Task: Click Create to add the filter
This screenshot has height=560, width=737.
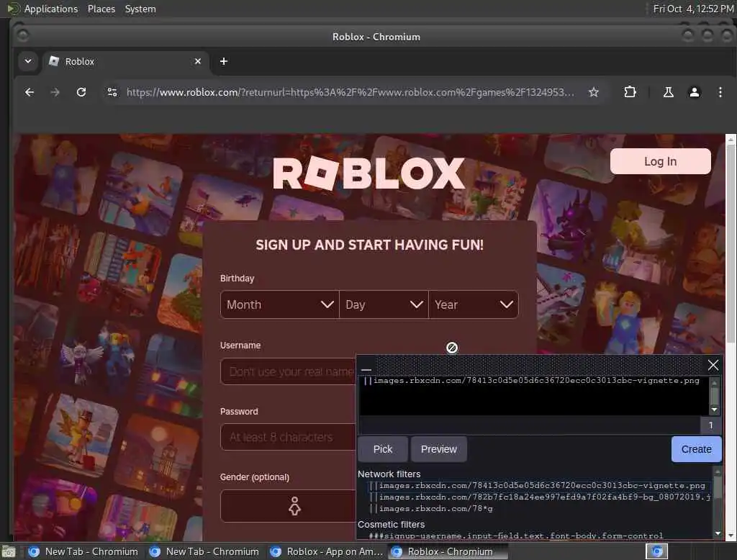Action: (696, 449)
